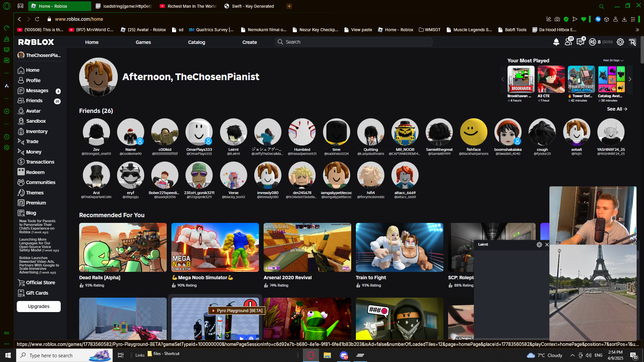This screenshot has width=644, height=362.
Task: Open Blog link in sidebar
Action: click(x=31, y=213)
